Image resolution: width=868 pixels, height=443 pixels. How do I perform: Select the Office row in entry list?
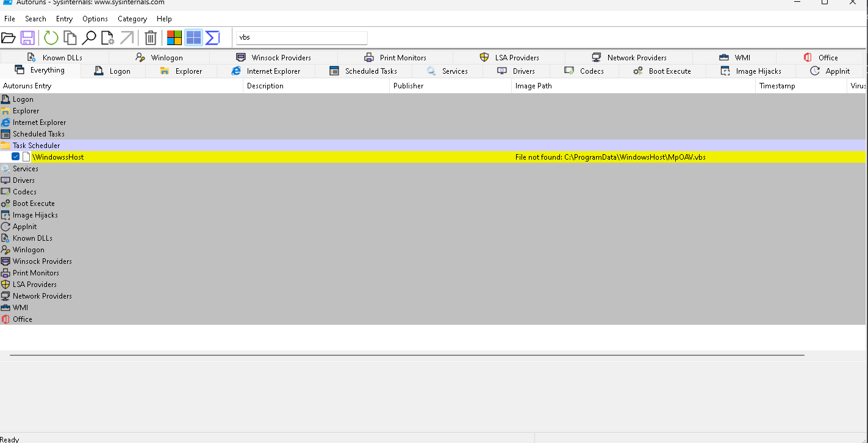point(432,319)
